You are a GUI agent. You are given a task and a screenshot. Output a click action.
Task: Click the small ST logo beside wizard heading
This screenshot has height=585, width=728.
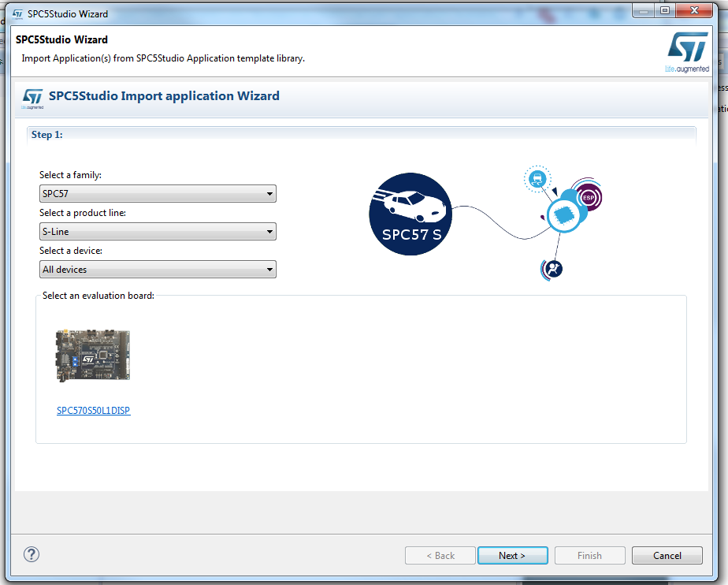[32, 99]
